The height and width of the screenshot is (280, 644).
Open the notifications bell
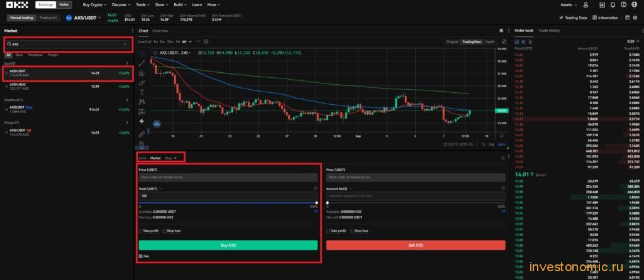pos(613,5)
